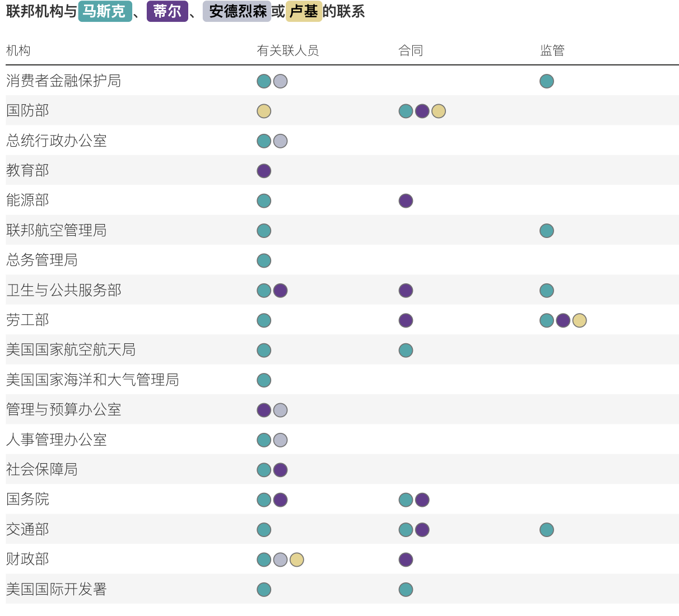Select gray dot in 人事管理办公室 row
This screenshot has width=679, height=616.
[x=280, y=440]
